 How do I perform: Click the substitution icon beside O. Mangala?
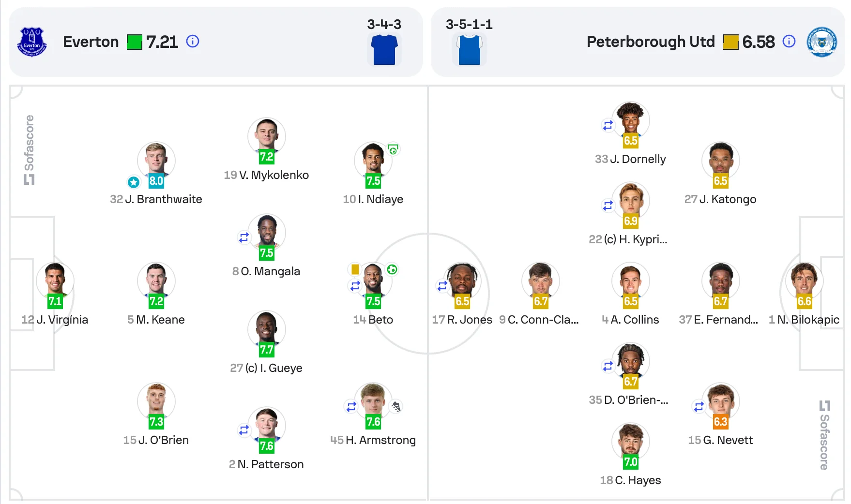(x=244, y=237)
